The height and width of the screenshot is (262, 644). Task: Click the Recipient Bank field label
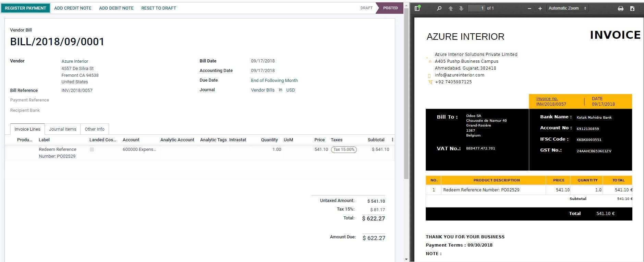coord(25,110)
